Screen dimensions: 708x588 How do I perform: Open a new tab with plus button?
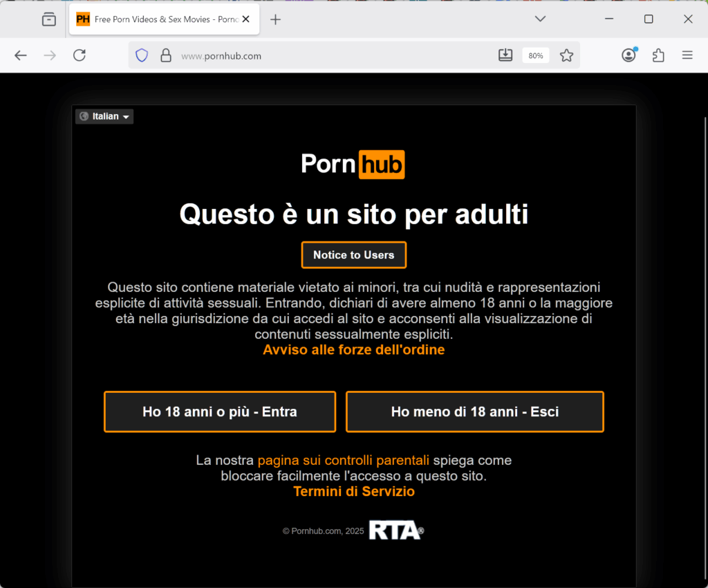pos(275,19)
